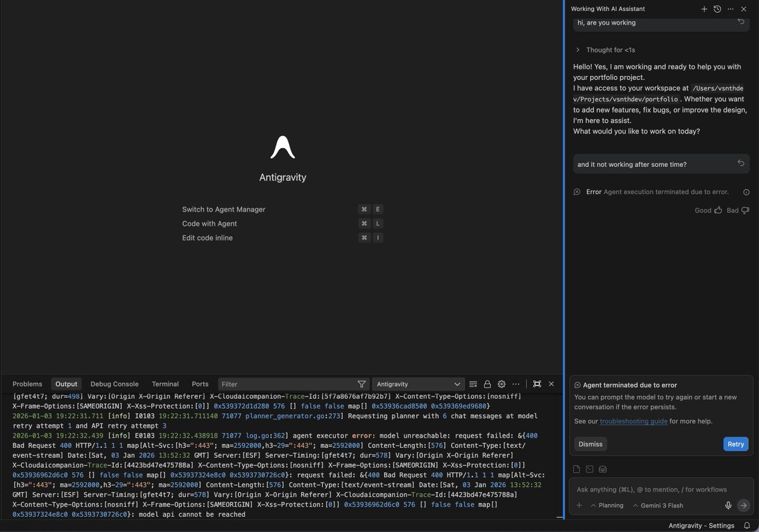Open the Planning mode dropdown
759x532 pixels.
[607, 505]
